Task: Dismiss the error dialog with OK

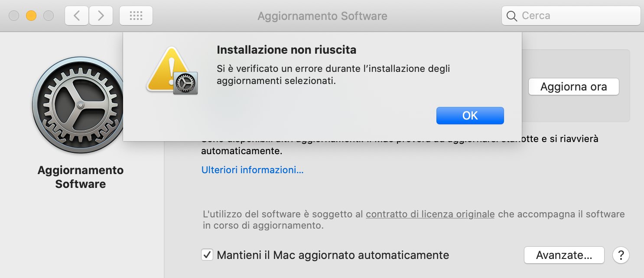Action: (470, 116)
